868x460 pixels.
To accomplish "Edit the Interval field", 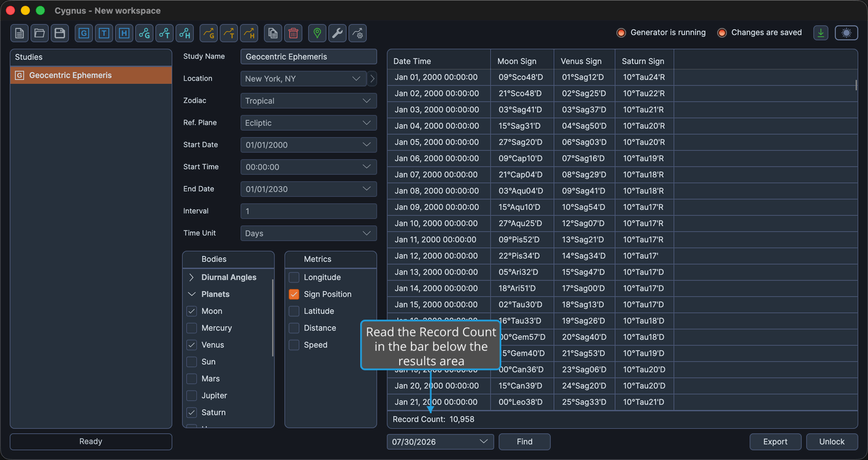I will (309, 211).
